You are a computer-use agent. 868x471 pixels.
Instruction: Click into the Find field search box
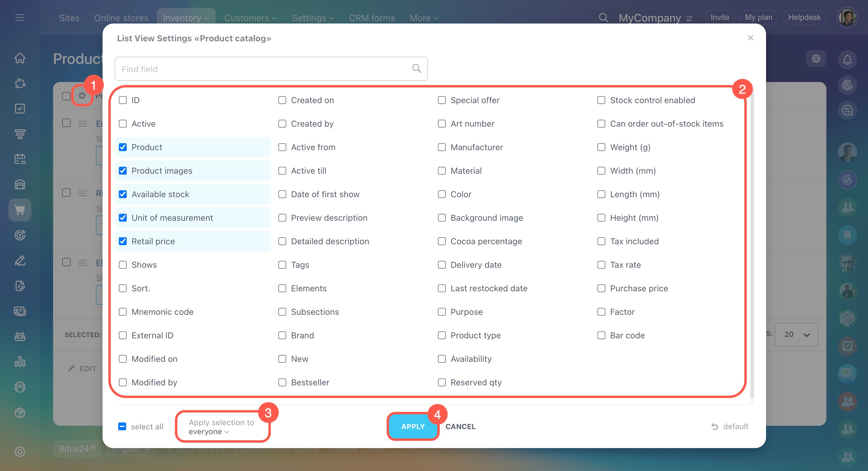tap(266, 69)
